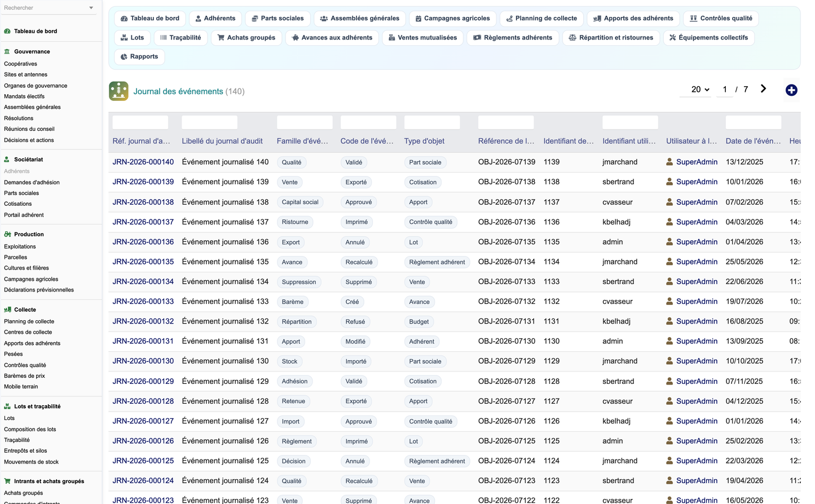Open record JRN-2026-000140

click(143, 162)
